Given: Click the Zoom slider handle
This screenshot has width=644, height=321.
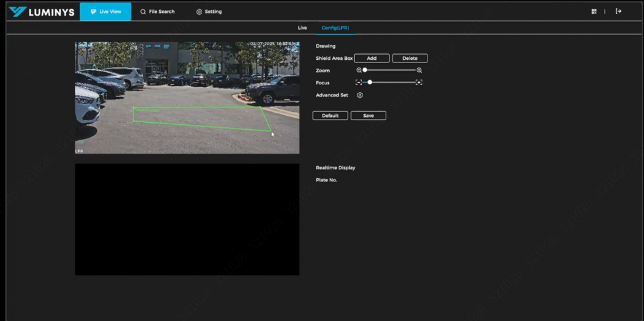Looking at the screenshot, I should click(x=365, y=70).
